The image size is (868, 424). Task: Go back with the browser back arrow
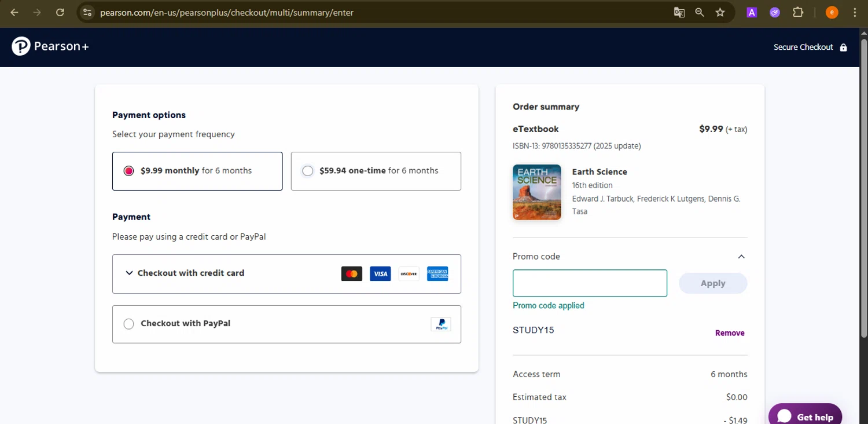click(x=14, y=12)
